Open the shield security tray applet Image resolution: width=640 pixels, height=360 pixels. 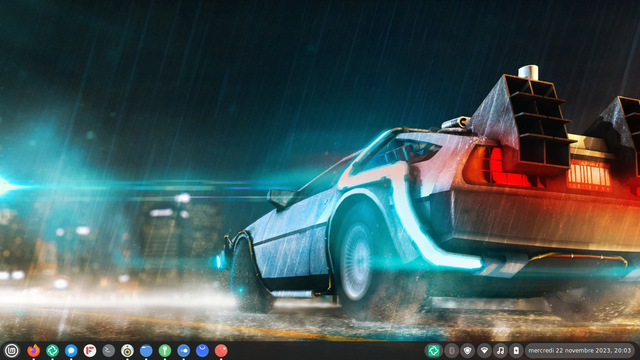pos(468,350)
